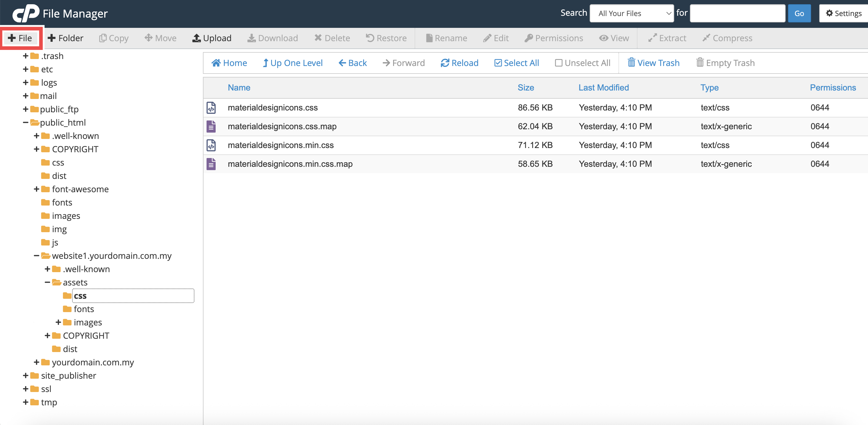
Task: Click the cPanel logo icon
Action: [x=26, y=13]
